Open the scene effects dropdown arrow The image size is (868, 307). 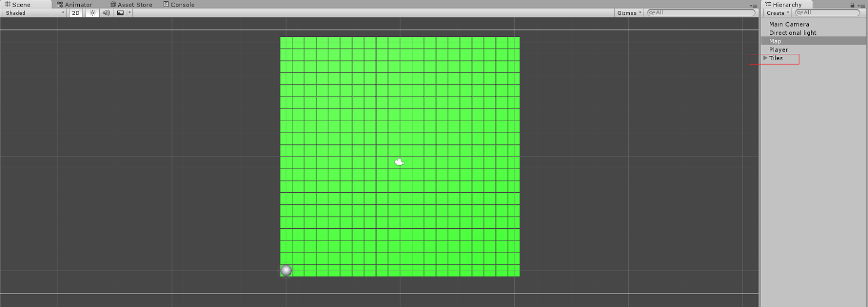[x=130, y=12]
